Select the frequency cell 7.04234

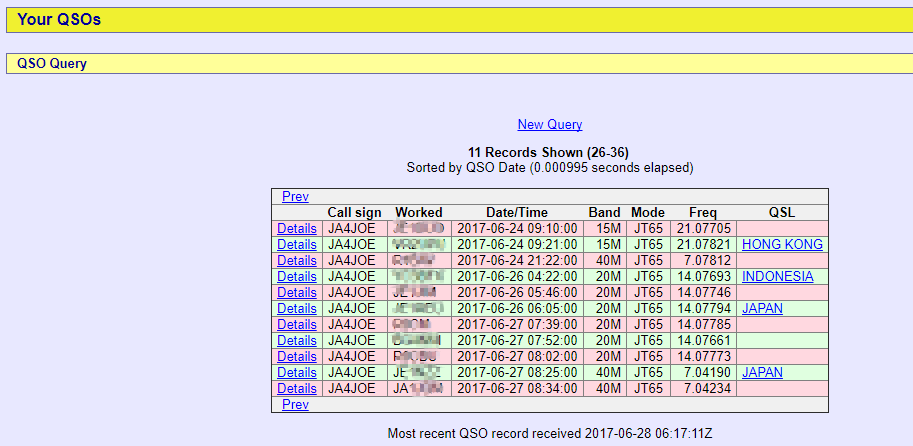[703, 388]
